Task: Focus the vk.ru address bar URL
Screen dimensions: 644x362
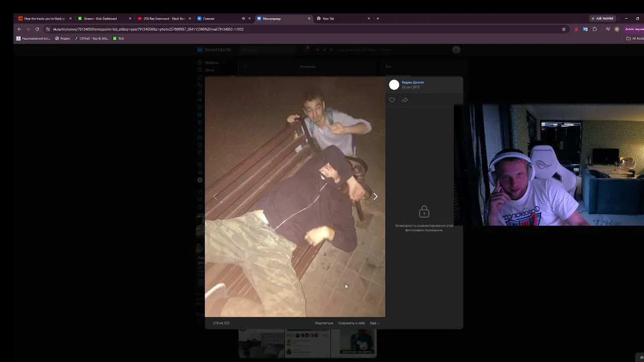Action: [148, 29]
